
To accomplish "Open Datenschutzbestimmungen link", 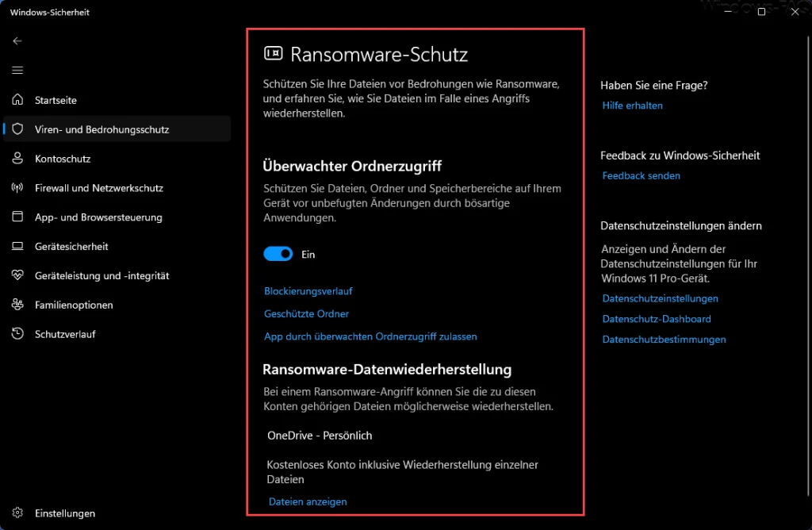I will [x=664, y=340].
